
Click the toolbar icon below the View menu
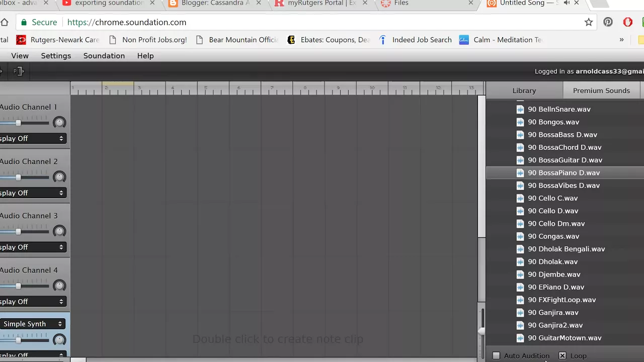(19, 71)
